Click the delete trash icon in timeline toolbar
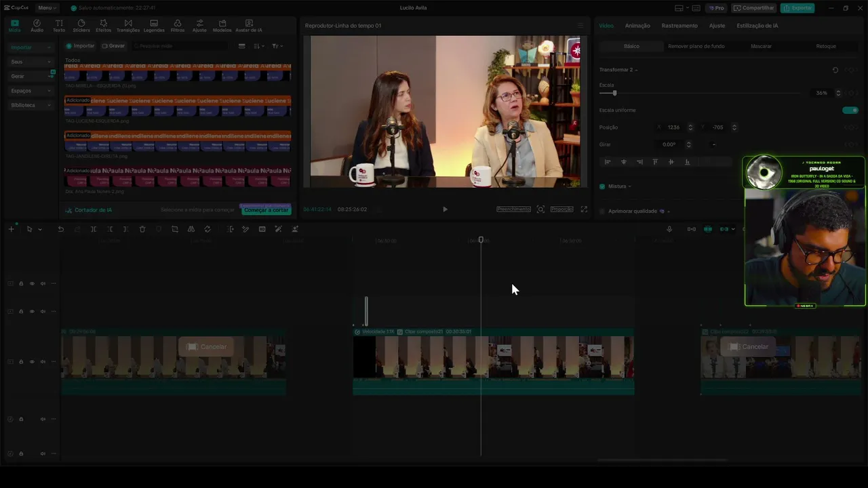This screenshot has height=488, width=868. [142, 229]
